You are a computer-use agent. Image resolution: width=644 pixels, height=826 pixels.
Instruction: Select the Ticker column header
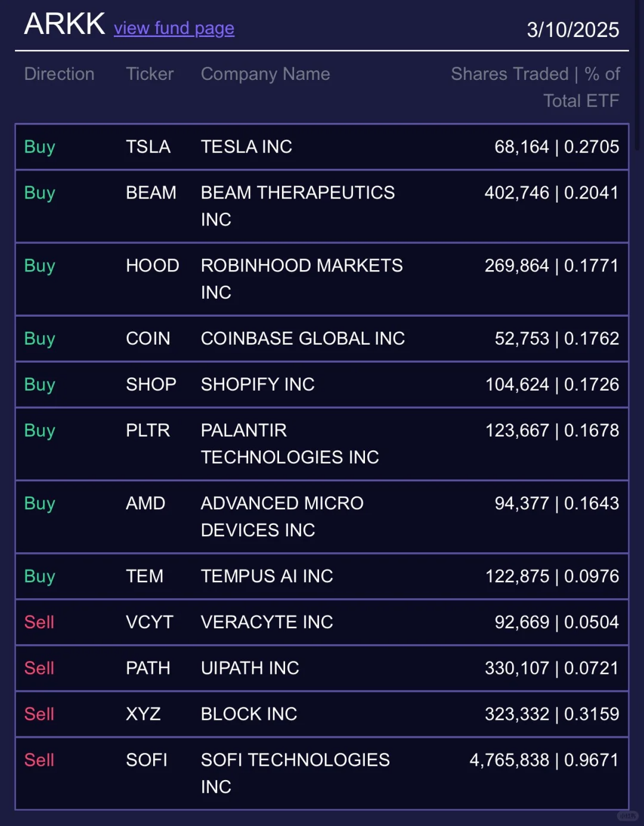click(150, 74)
